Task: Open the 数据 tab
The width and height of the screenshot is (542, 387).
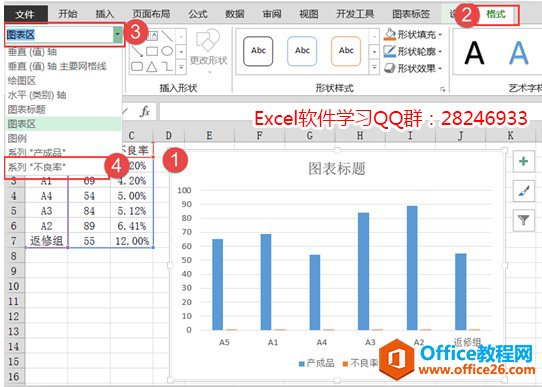Action: click(235, 14)
